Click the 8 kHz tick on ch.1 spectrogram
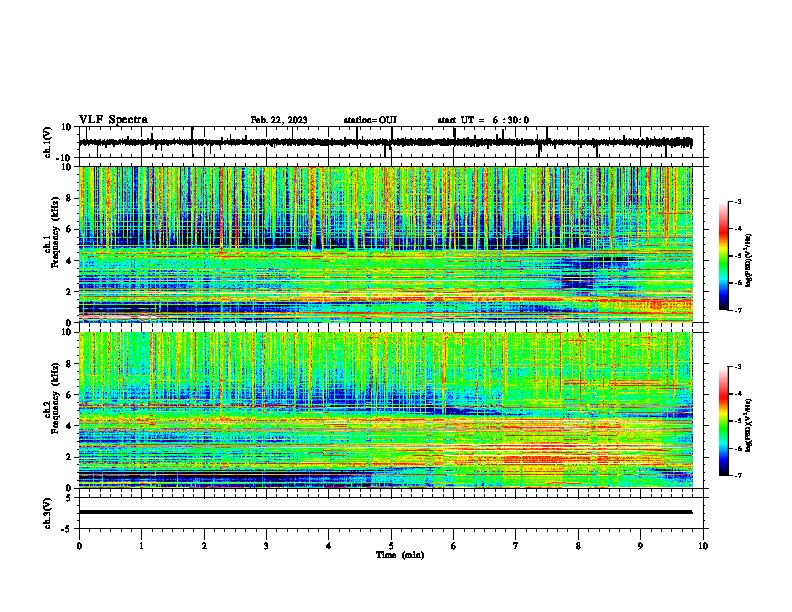The image size is (792, 612). click(69, 198)
